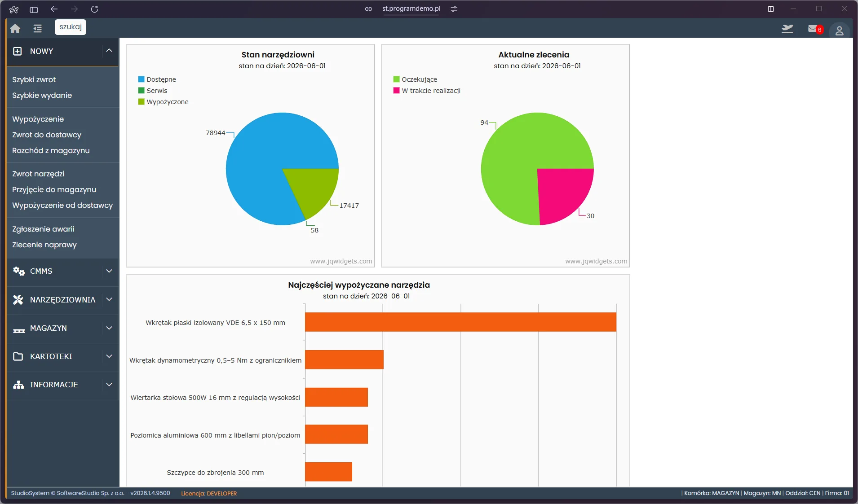Click the browser back arrow
Image resolution: width=858 pixels, height=504 pixels.
[x=54, y=9]
